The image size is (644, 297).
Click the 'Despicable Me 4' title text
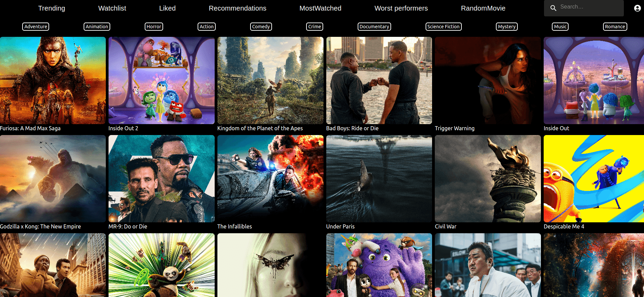pyautogui.click(x=564, y=226)
